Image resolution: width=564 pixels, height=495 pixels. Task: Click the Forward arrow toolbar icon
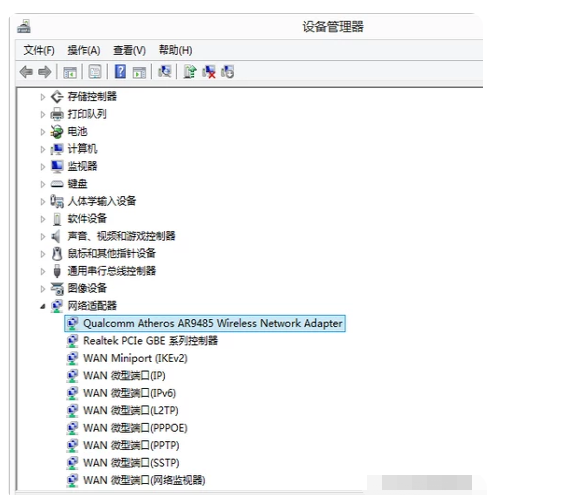point(45,72)
